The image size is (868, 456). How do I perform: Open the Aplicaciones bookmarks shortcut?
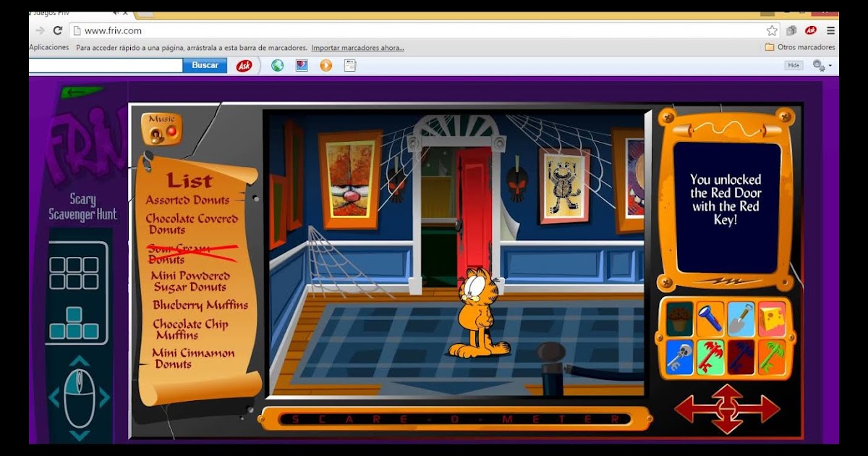49,47
